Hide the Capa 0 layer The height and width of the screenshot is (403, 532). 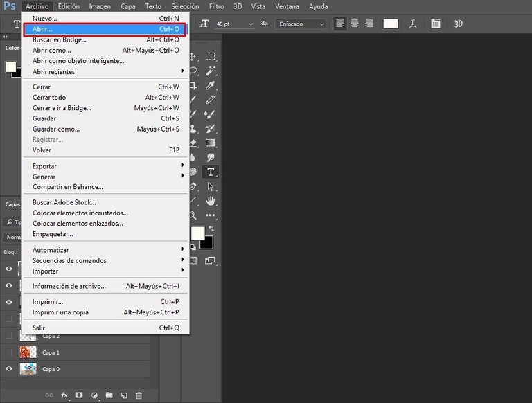coord(9,369)
